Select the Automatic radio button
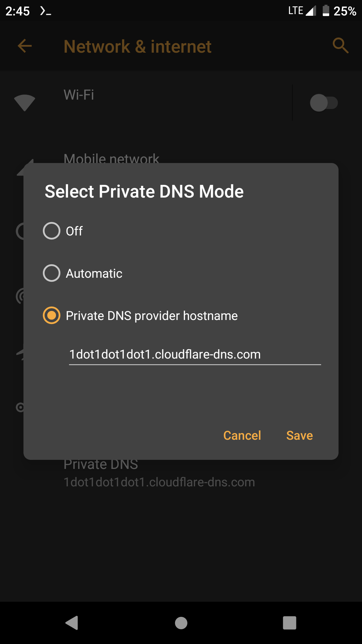This screenshot has width=362, height=644. pos(52,273)
